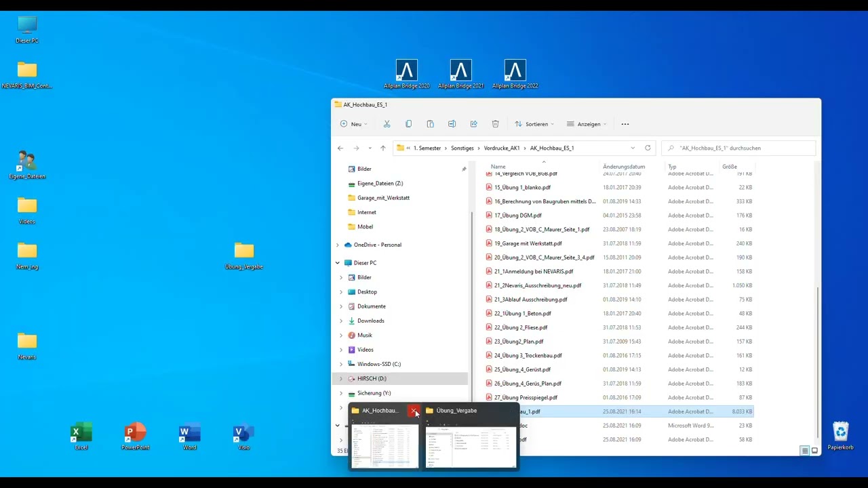868x488 pixels.
Task: Expand Windows-SSD (C:) in navigation tree
Action: pyautogui.click(x=341, y=364)
